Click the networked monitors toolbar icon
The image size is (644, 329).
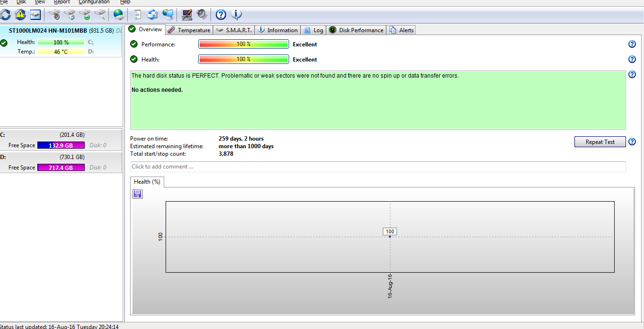(x=168, y=15)
